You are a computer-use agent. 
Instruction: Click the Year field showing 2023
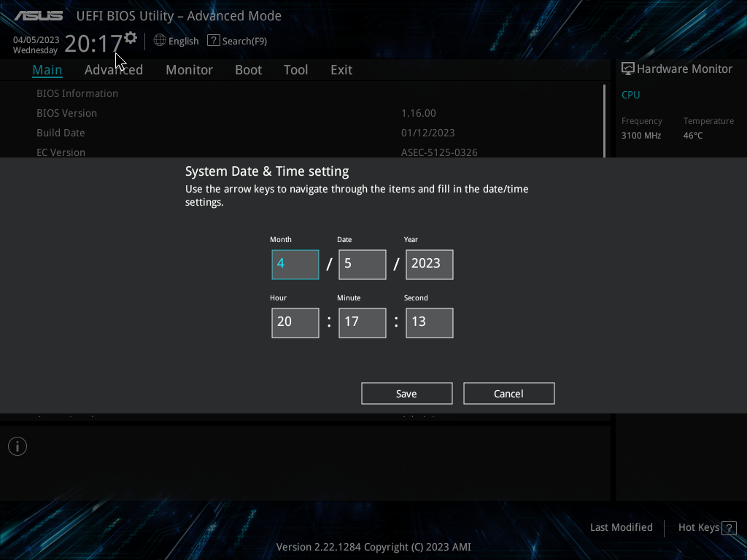click(x=429, y=264)
